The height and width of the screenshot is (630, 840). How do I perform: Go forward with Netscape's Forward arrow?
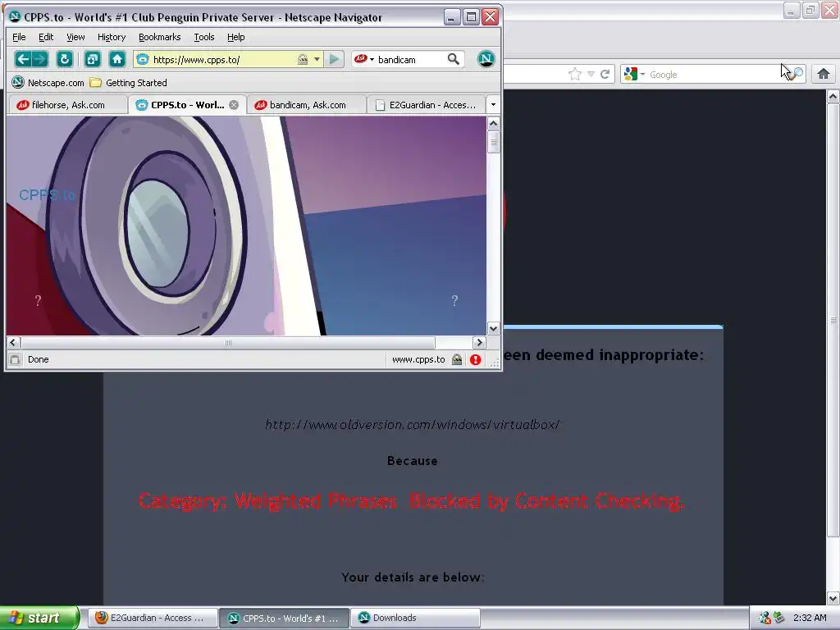(41, 59)
